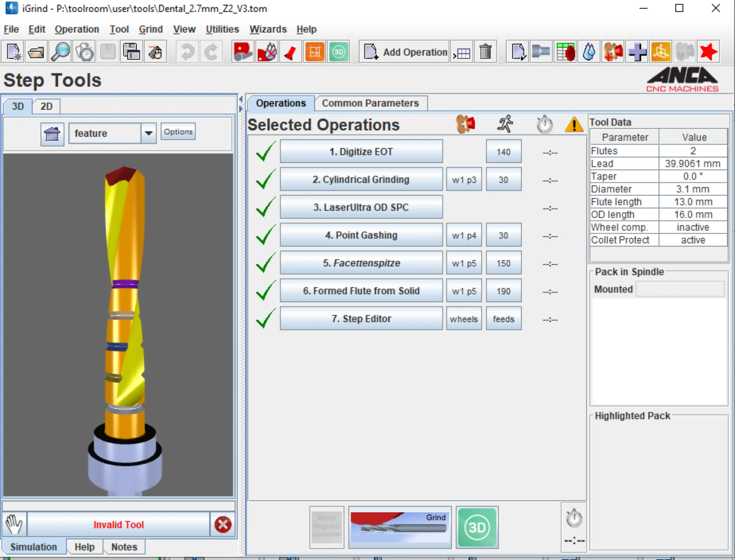Switch to the 2D view tab

point(46,106)
